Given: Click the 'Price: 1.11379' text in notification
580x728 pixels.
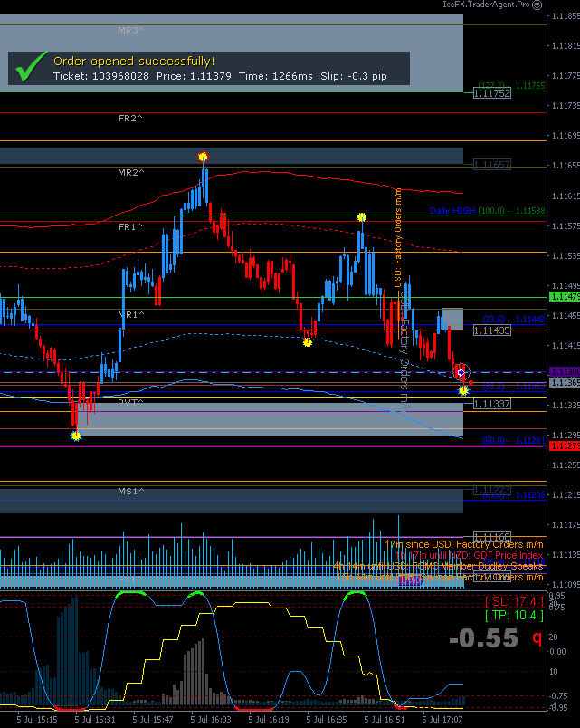Looking at the screenshot, I should [x=194, y=76].
